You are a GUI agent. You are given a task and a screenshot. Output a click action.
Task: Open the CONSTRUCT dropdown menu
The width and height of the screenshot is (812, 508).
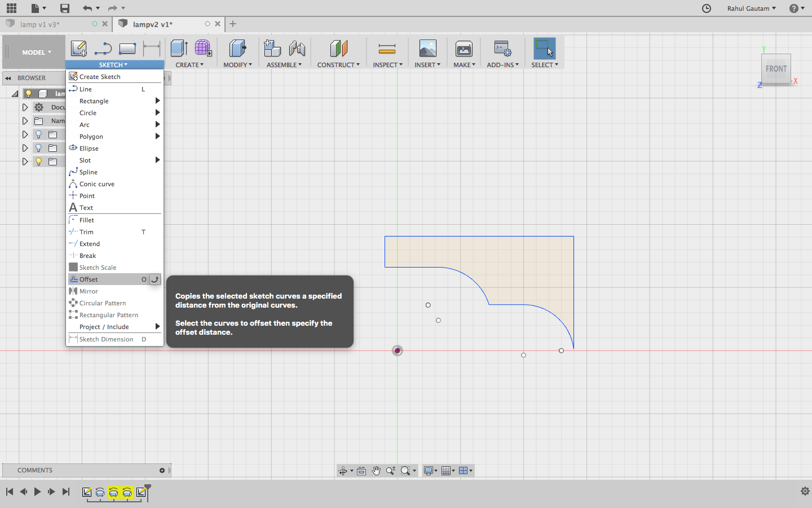click(338, 65)
